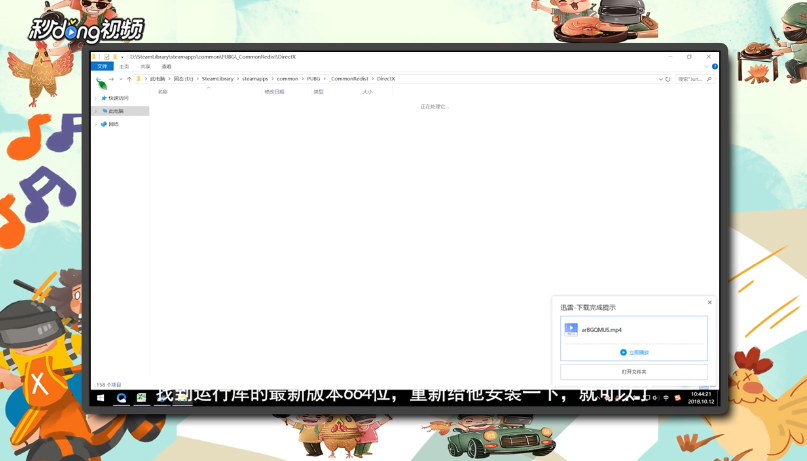Refresh the current folder
807x461 pixels.
pos(668,79)
